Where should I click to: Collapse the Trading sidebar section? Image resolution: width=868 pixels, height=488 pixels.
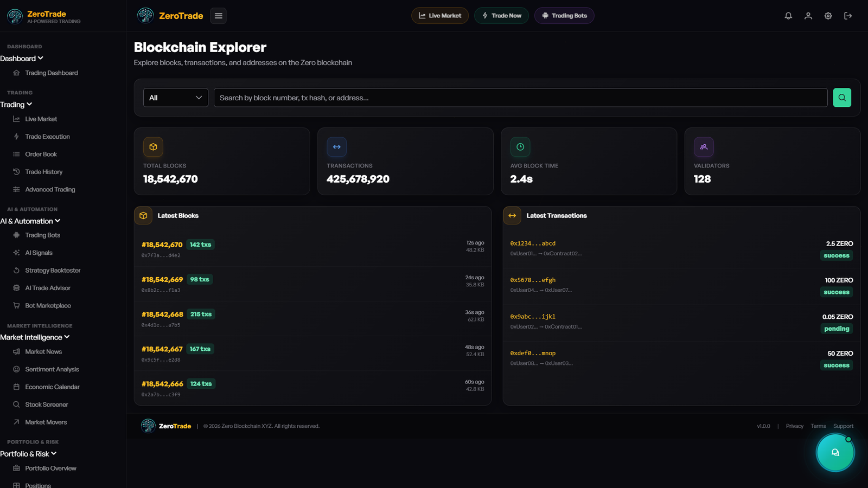pos(16,105)
